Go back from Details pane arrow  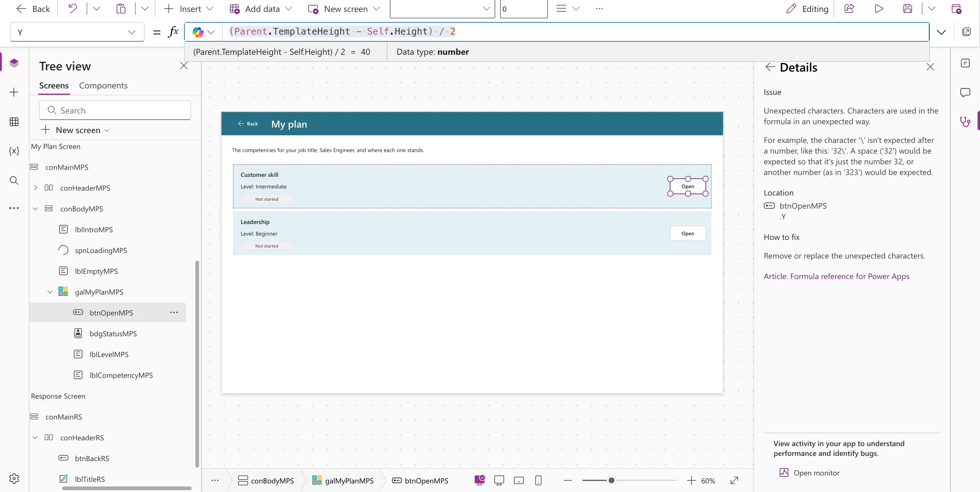pyautogui.click(x=770, y=67)
